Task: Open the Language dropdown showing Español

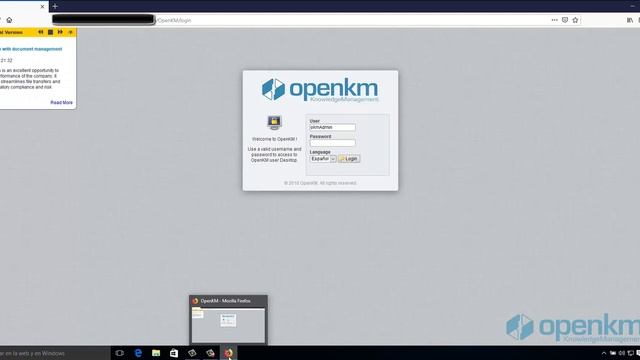Action: pyautogui.click(x=323, y=159)
